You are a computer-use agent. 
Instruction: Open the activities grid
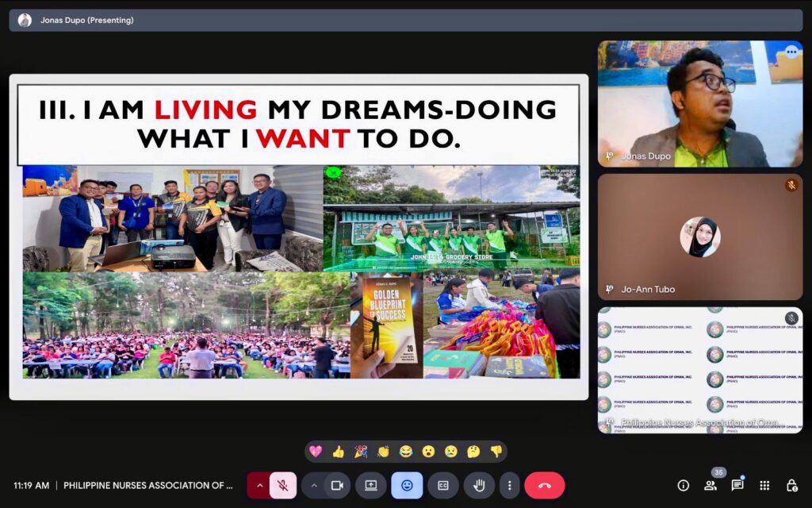[x=764, y=485]
